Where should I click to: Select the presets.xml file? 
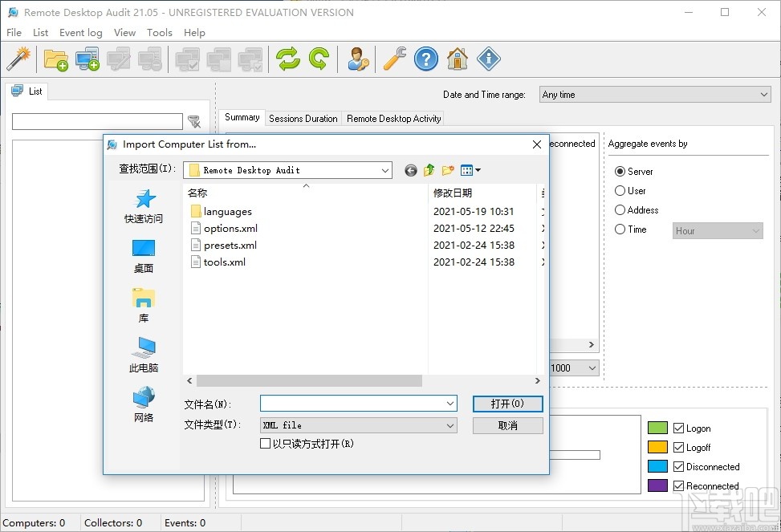click(230, 245)
